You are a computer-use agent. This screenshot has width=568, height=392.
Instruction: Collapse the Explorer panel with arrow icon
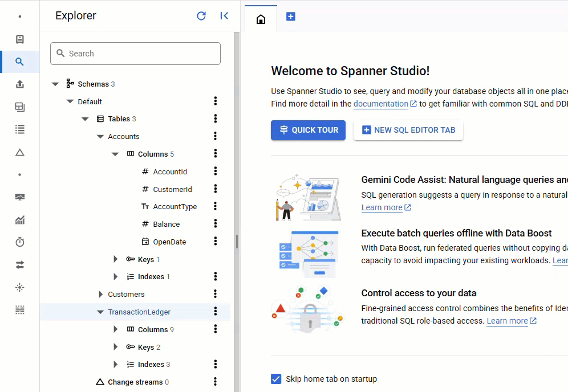click(x=224, y=16)
